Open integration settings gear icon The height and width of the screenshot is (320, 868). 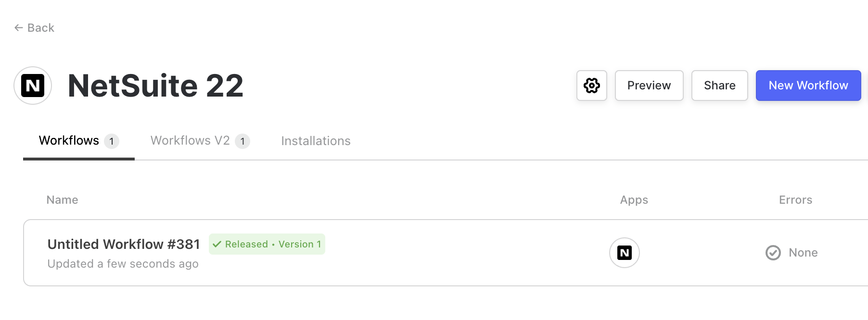pos(592,86)
